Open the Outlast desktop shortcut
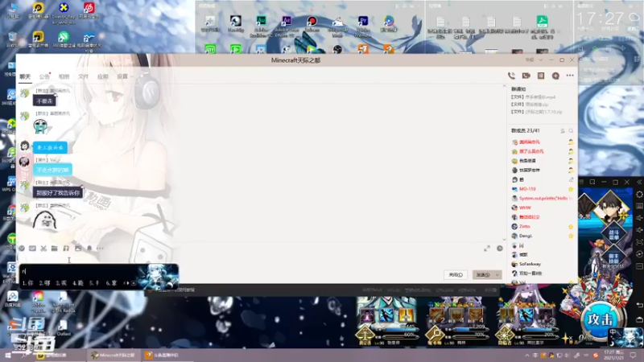The image size is (644, 362). (x=64, y=327)
